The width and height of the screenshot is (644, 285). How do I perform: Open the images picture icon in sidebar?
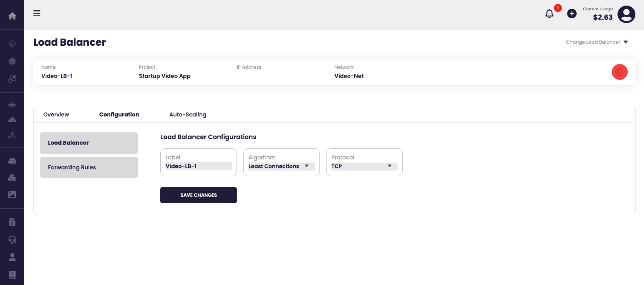pos(12,195)
